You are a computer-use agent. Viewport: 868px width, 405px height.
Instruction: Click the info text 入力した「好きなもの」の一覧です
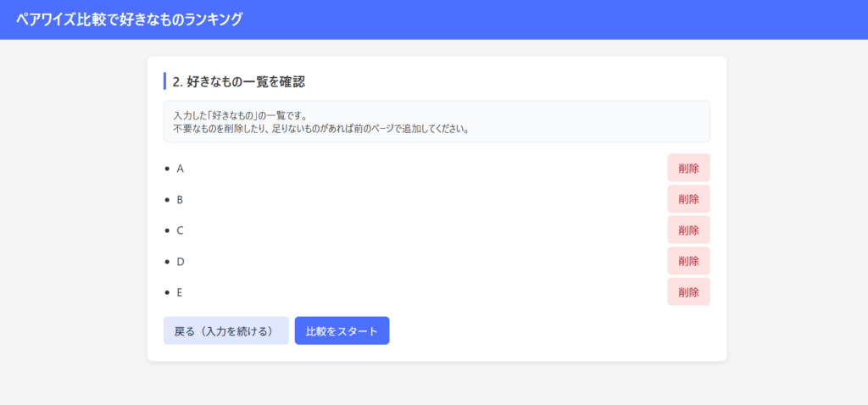(240, 115)
